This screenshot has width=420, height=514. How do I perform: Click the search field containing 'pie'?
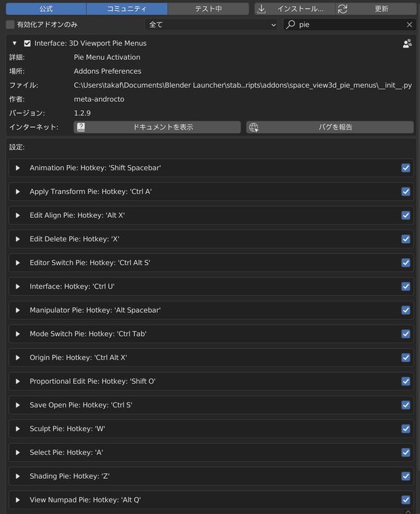(x=349, y=24)
